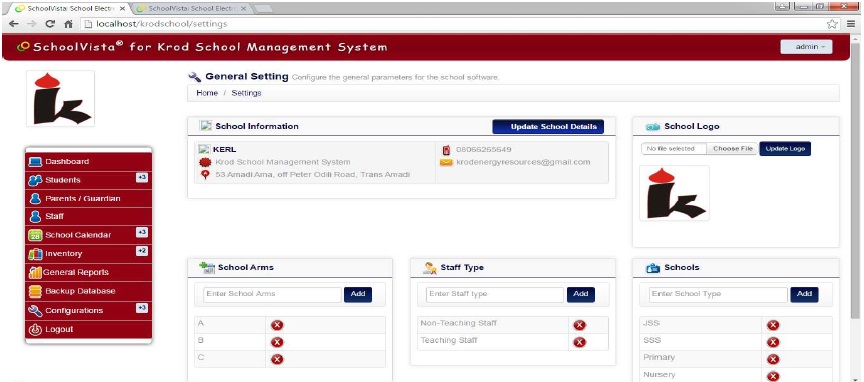Expand Configurations +3 badge
The height and width of the screenshot is (382, 864).
pos(142,308)
